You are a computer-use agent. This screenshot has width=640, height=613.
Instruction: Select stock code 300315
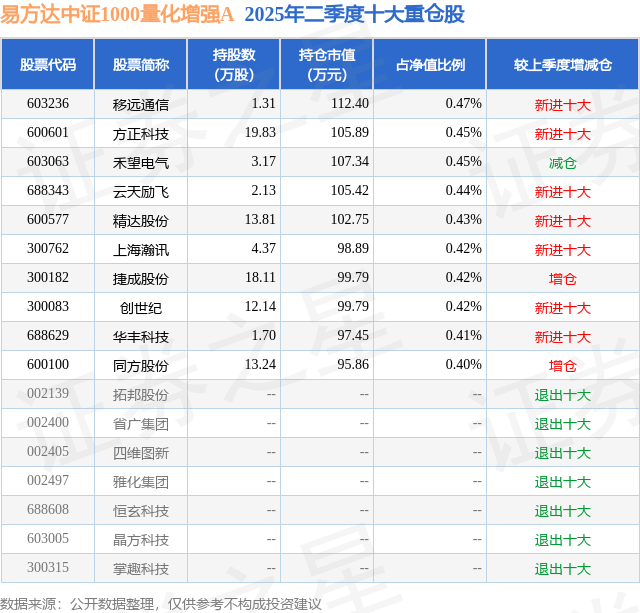coord(48,567)
